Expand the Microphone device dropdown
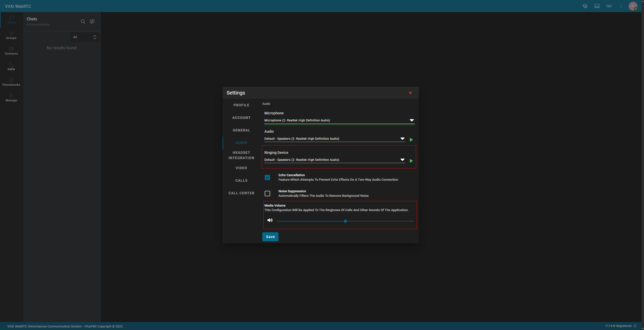Image resolution: width=644 pixels, height=330 pixels. pos(412,120)
